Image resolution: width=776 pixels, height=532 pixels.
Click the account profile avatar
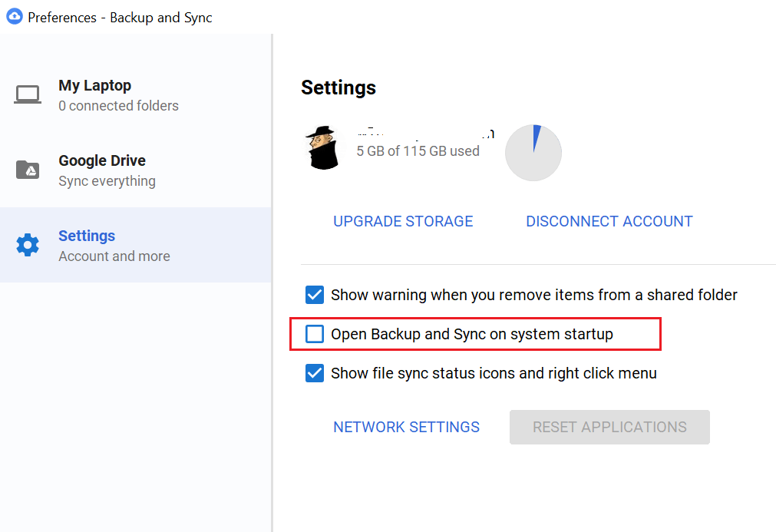(323, 147)
